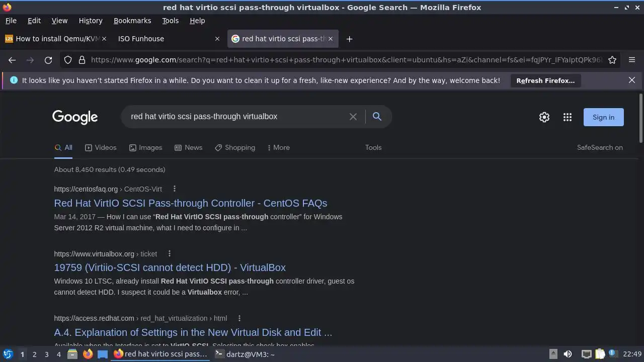Open the Bookmarks menu
Viewport: 644px width, 362px height.
point(132,21)
